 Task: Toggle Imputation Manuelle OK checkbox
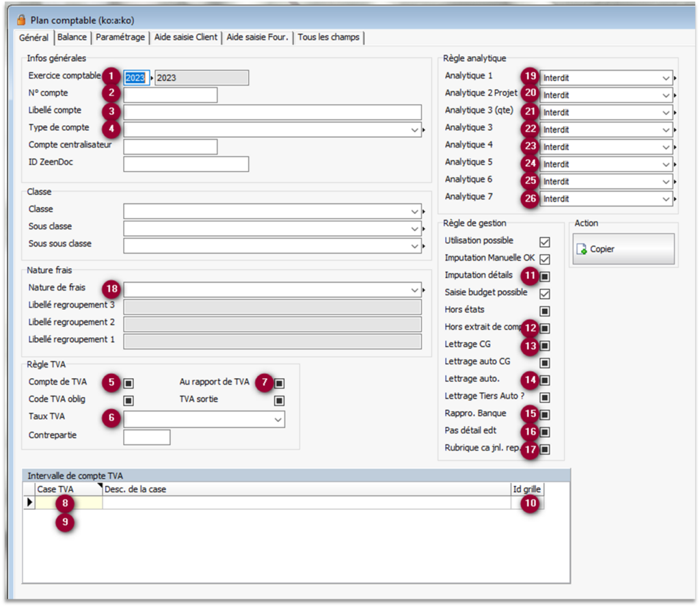[x=545, y=259]
